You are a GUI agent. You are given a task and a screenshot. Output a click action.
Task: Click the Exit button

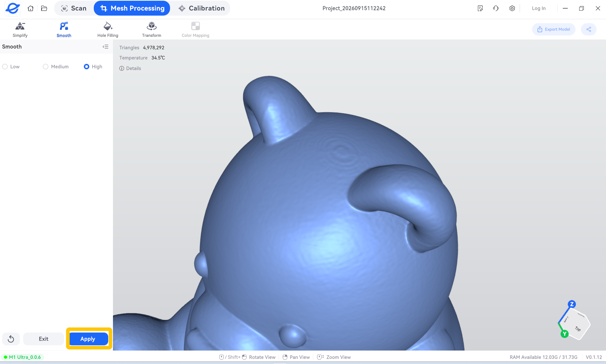click(44, 339)
